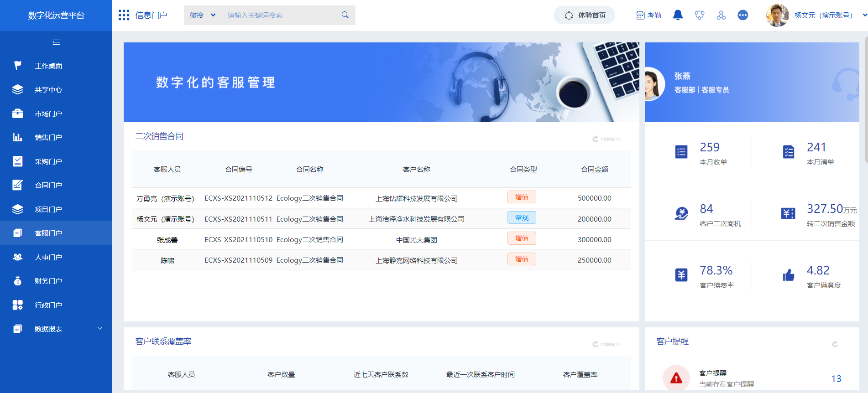Click the 客户续费率 yen icon
Image resolution: width=868 pixels, height=393 pixels.
(x=681, y=275)
